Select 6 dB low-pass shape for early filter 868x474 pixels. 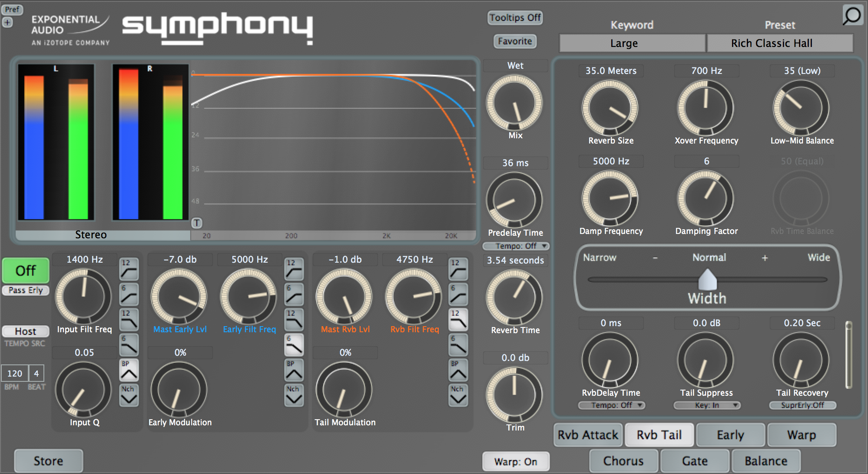294,294
